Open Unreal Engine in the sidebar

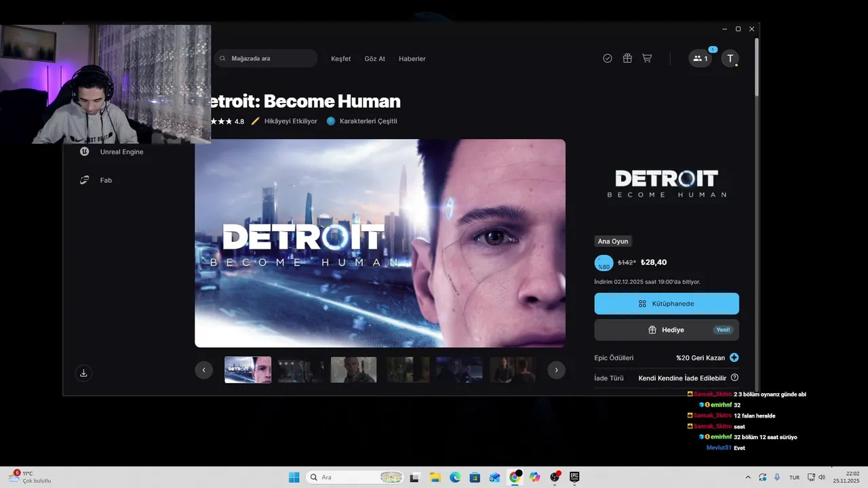[112, 152]
